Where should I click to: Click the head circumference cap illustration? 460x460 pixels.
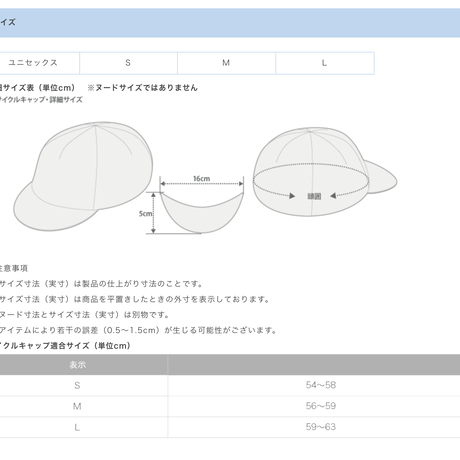coord(324,172)
